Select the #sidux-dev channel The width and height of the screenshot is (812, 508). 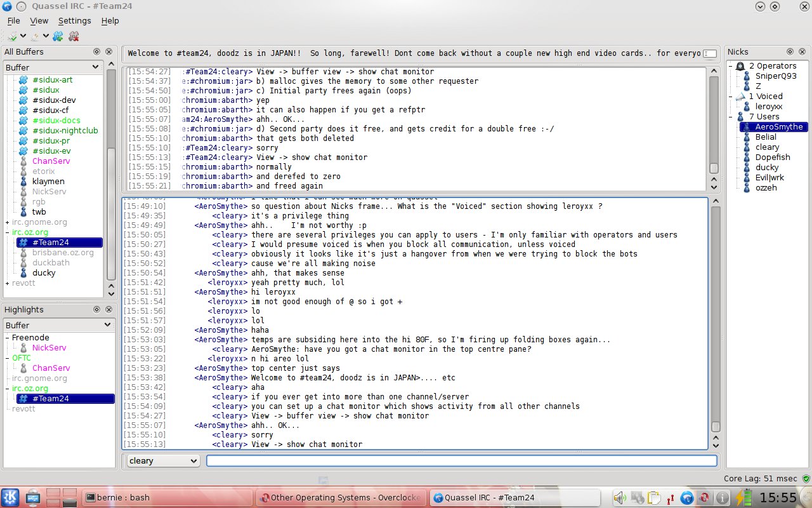tap(54, 100)
